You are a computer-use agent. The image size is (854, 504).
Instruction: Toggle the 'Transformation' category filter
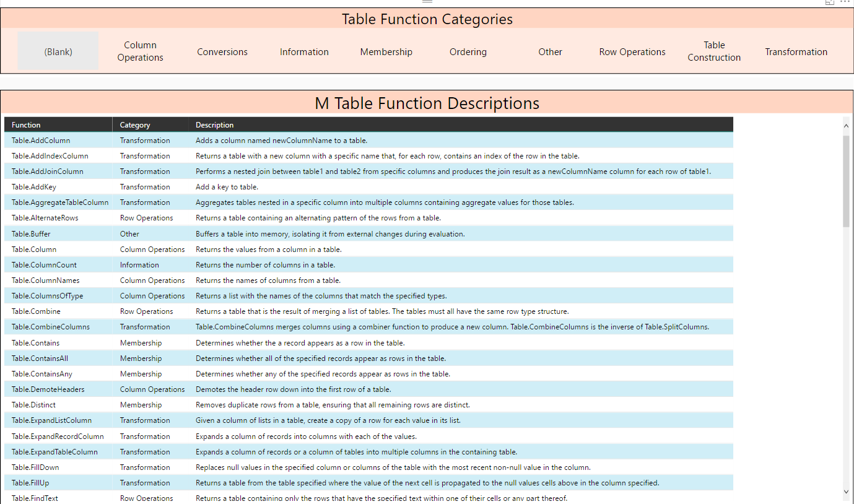(x=796, y=51)
